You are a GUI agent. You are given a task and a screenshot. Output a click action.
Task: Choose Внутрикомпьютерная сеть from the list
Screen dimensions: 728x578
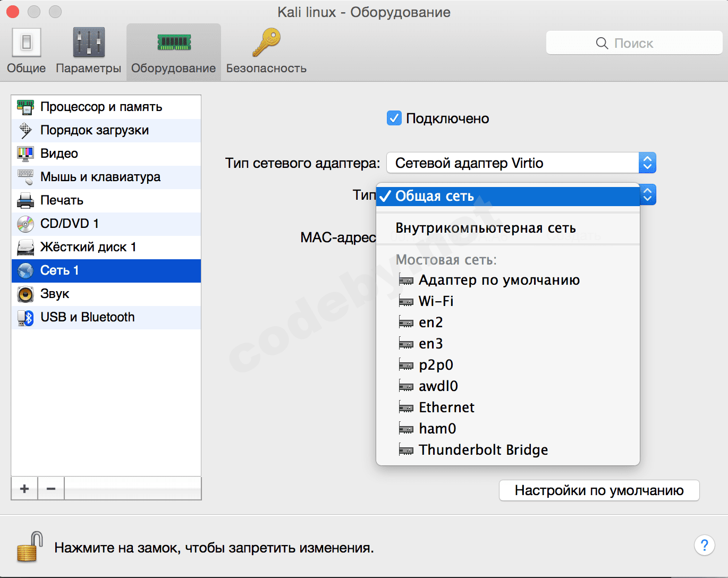pos(485,228)
